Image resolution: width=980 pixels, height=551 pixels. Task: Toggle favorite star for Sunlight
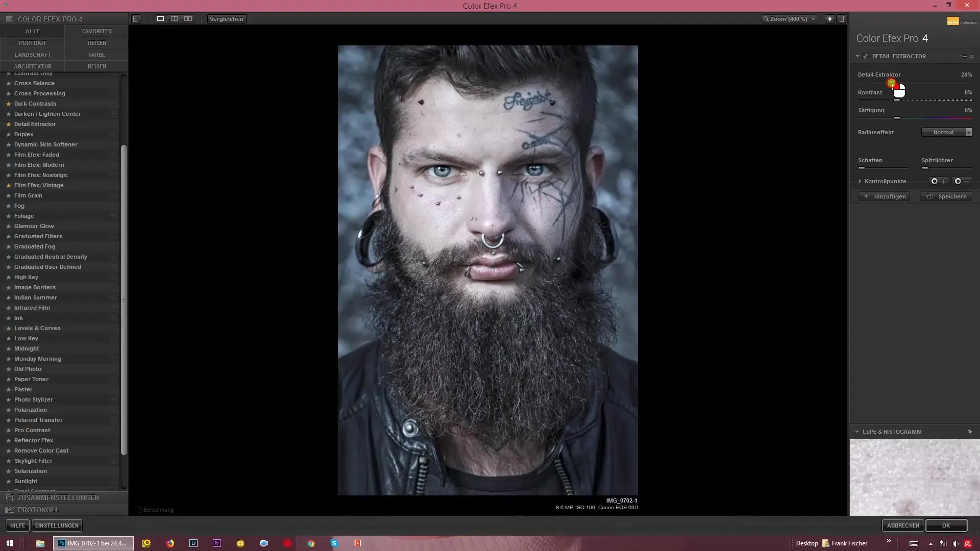click(9, 481)
